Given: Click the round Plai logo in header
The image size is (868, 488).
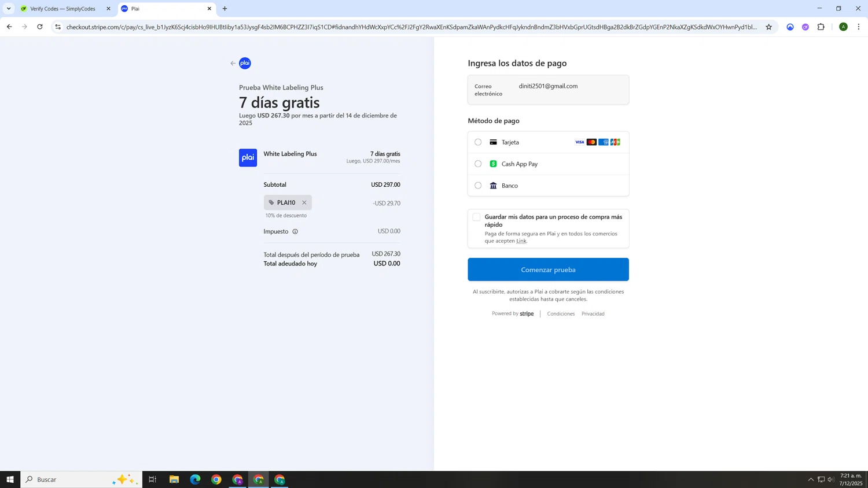Looking at the screenshot, I should (x=245, y=64).
